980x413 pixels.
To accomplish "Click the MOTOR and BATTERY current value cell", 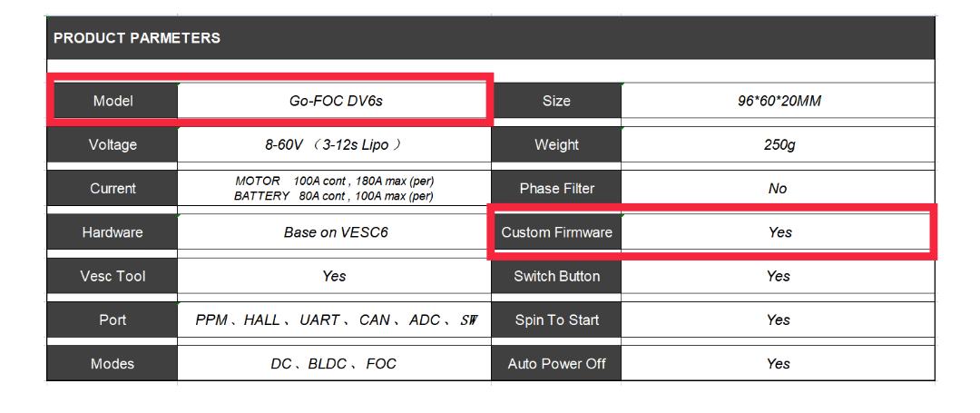I will click(333, 189).
